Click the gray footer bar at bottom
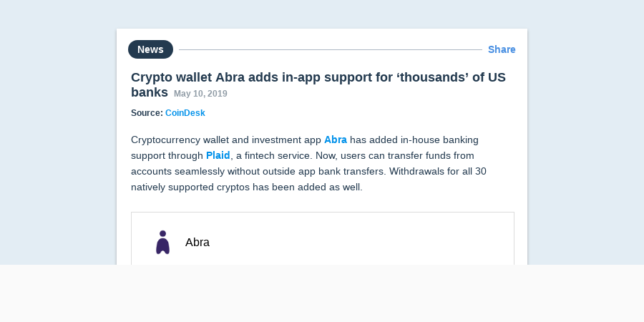This screenshot has width=644, height=322. coord(322,293)
